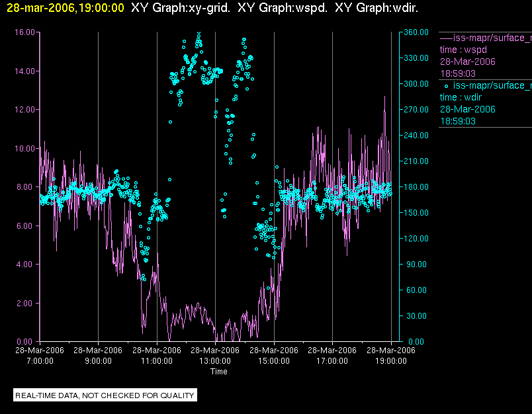
Task: Click the 7:00:00 tick label on the time axis
Action: tap(40, 361)
